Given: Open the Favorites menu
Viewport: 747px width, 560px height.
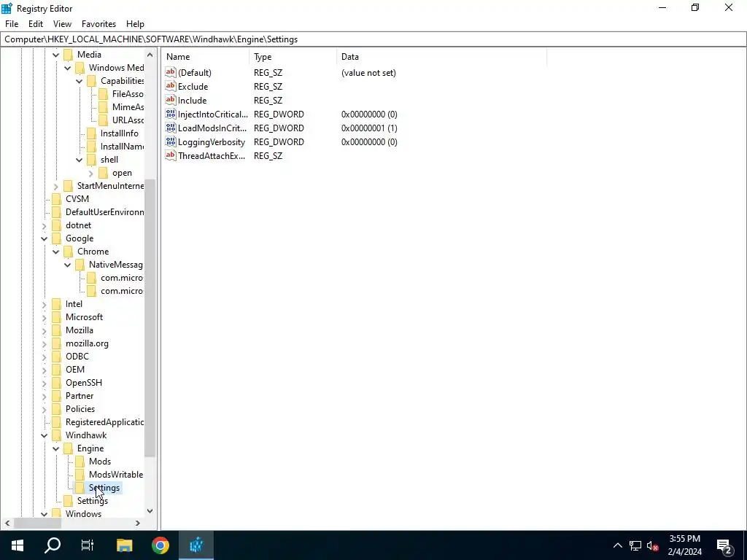Looking at the screenshot, I should pos(98,24).
